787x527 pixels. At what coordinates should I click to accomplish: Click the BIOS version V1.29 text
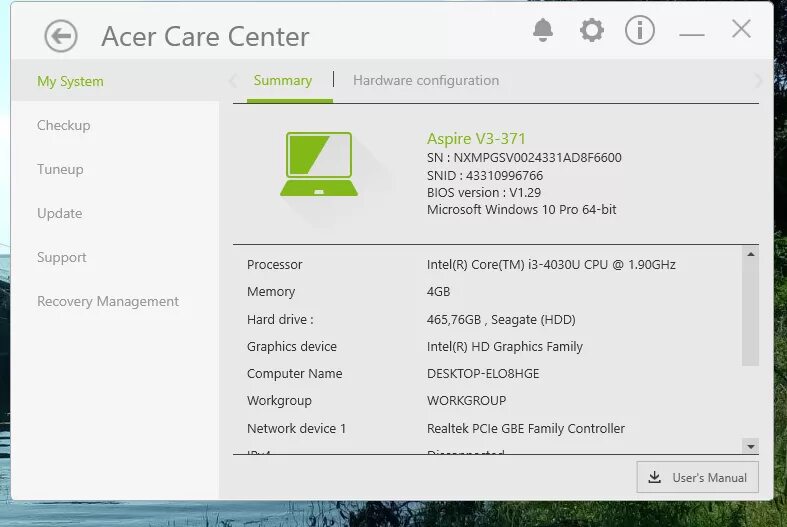[x=484, y=193]
